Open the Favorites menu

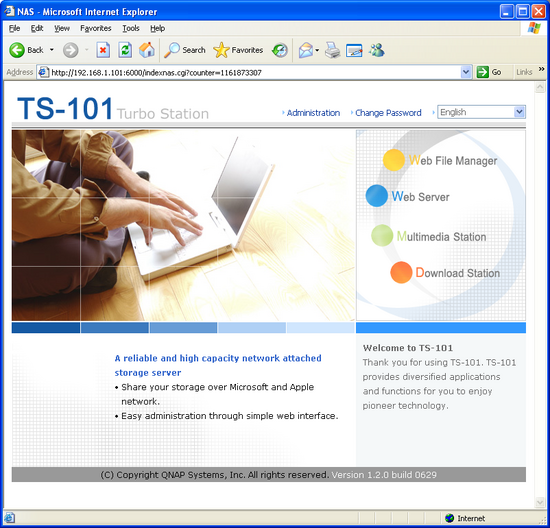click(x=95, y=28)
